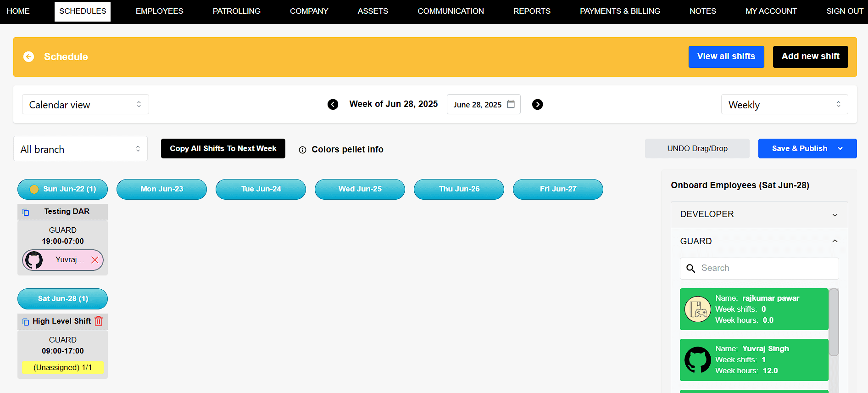Go to previous week with left arrow
Image resolution: width=868 pixels, height=393 pixels.
tap(333, 104)
